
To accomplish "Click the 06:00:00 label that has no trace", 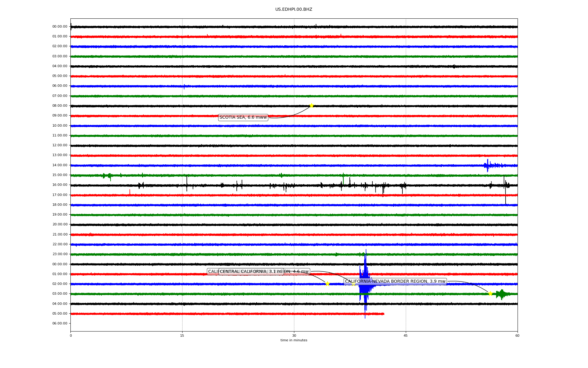I will pyautogui.click(x=60, y=324).
